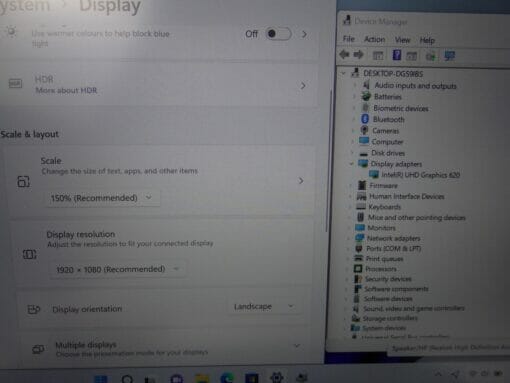
Task: Select the Monitors category
Action: (381, 228)
